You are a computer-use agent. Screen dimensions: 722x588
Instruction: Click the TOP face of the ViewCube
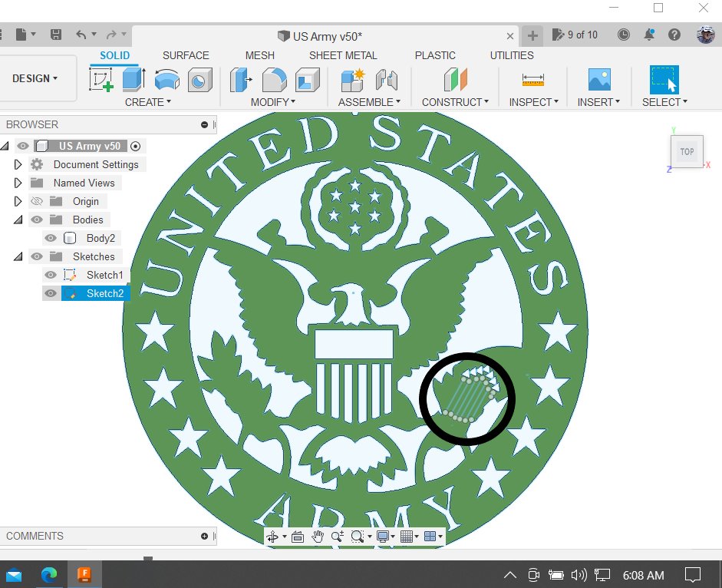(687, 152)
